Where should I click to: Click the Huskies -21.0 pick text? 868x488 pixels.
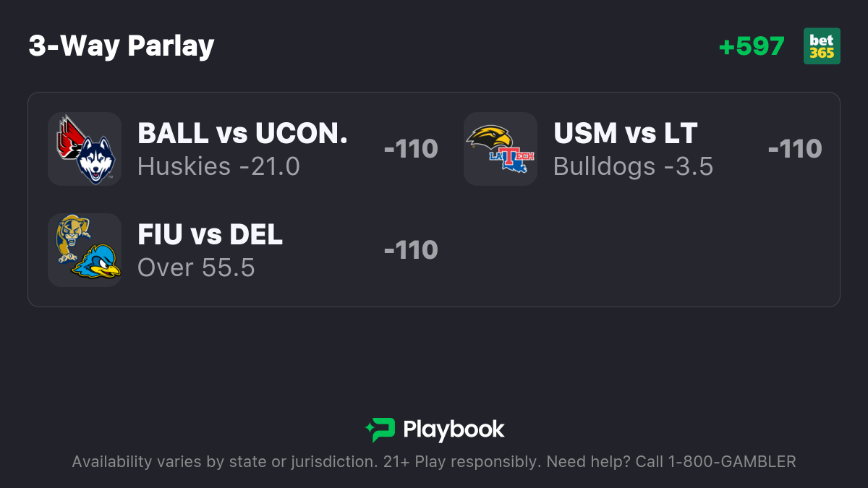click(218, 166)
